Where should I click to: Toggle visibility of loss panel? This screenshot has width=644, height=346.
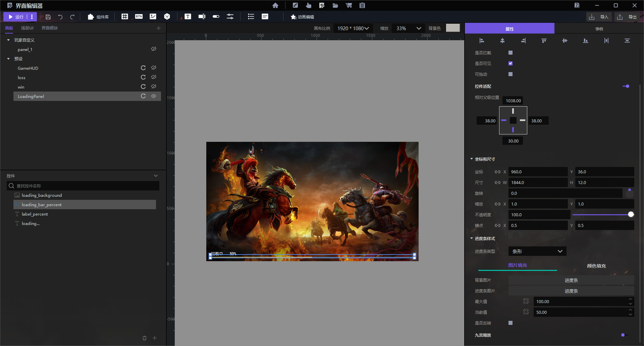coord(154,77)
